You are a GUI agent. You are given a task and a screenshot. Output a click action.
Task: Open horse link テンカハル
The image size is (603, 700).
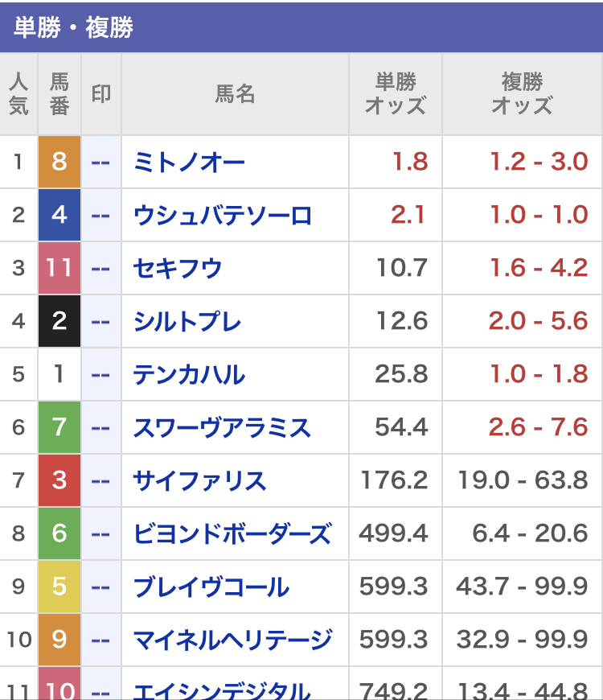click(189, 375)
